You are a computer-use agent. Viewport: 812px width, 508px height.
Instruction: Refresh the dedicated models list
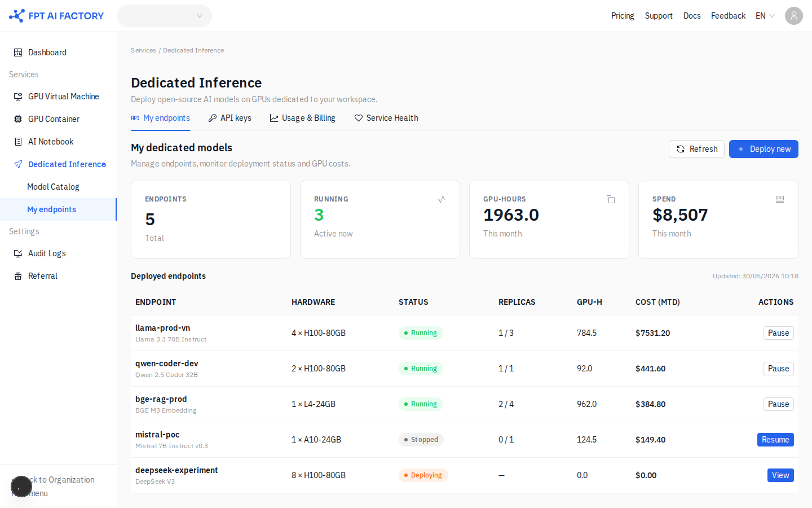coord(696,149)
